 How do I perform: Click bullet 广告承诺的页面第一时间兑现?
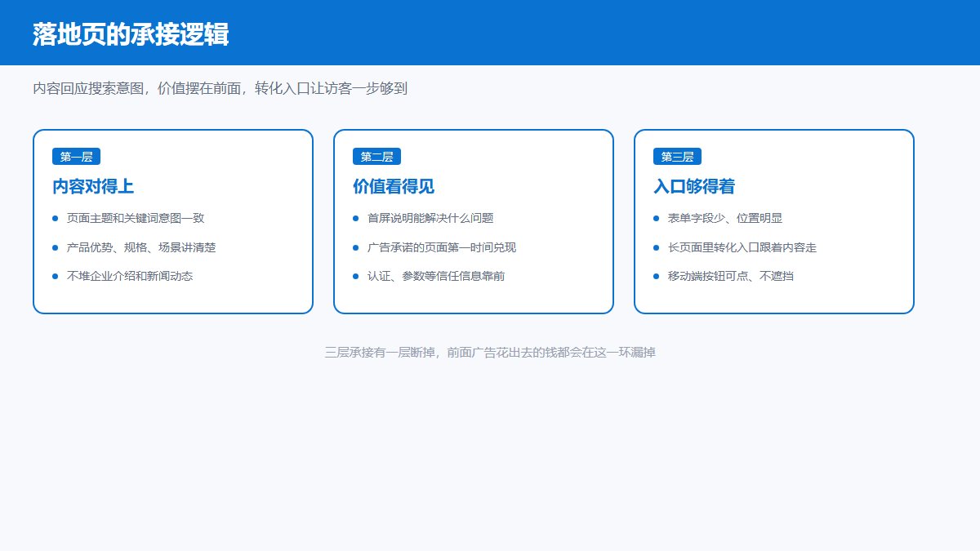coord(442,247)
